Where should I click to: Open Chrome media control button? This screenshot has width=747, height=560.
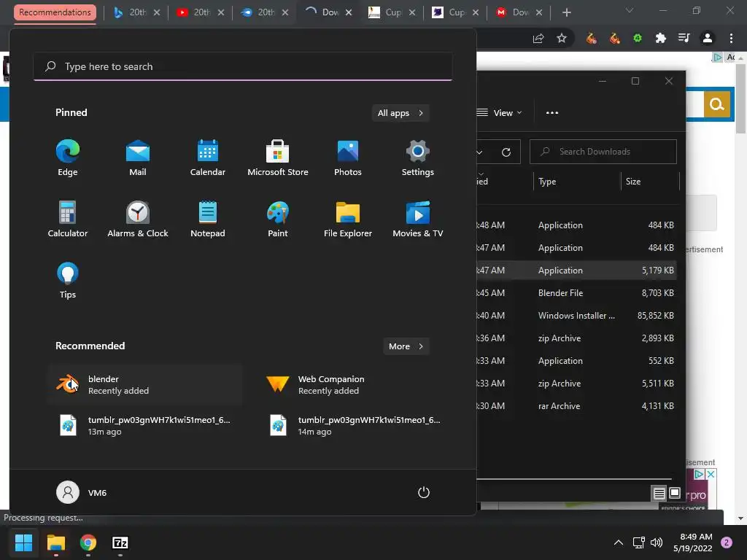pyautogui.click(x=684, y=38)
